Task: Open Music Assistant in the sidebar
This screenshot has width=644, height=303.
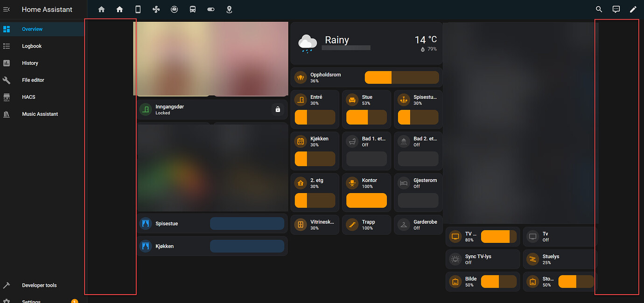Action: (39, 114)
